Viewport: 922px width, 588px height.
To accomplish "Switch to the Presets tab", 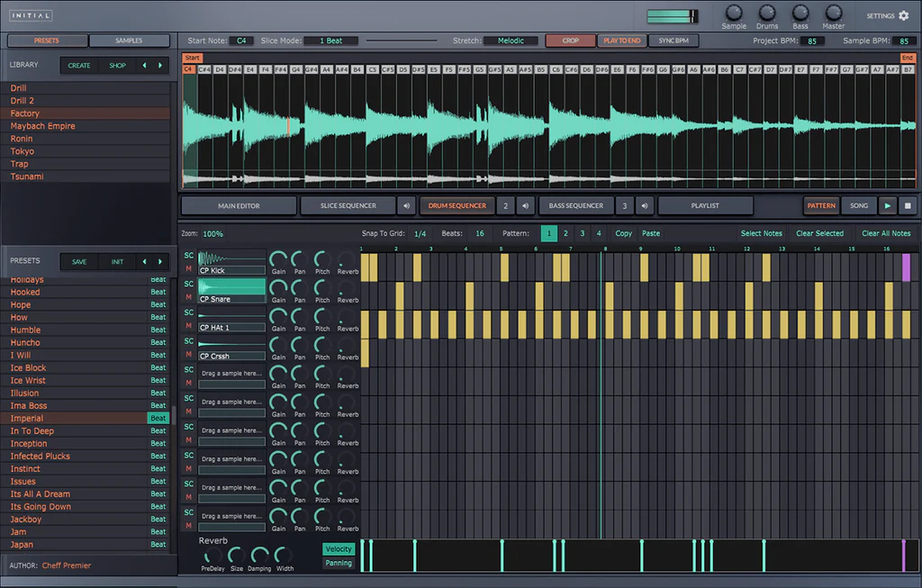I will click(x=47, y=41).
